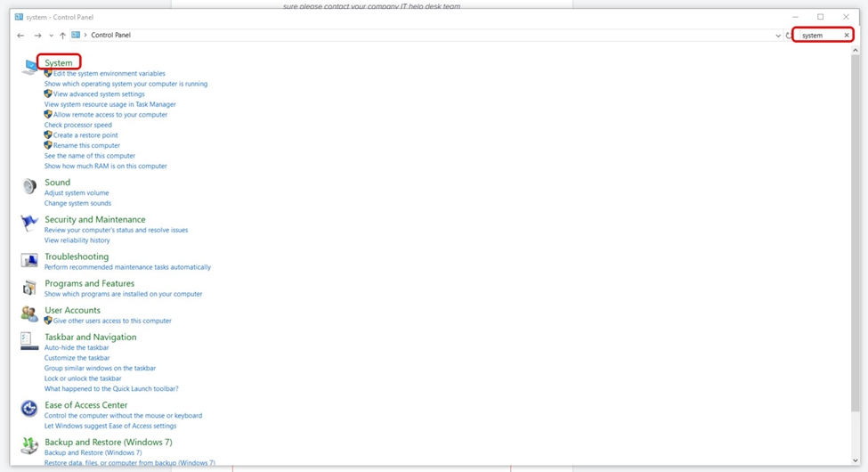Open Allow remote access to your computer
The image size is (868, 472).
[110, 115]
